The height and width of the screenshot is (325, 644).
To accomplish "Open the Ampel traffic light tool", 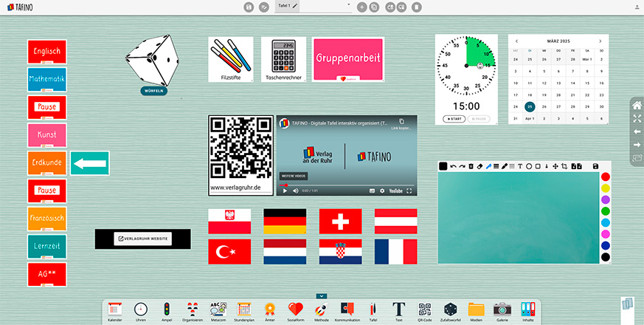I will pos(166,310).
